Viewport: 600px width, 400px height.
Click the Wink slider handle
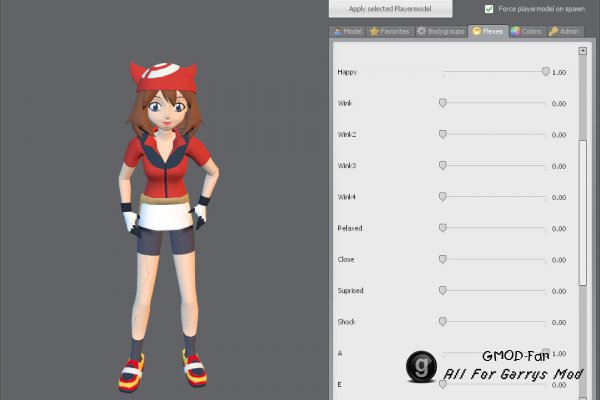(443, 103)
